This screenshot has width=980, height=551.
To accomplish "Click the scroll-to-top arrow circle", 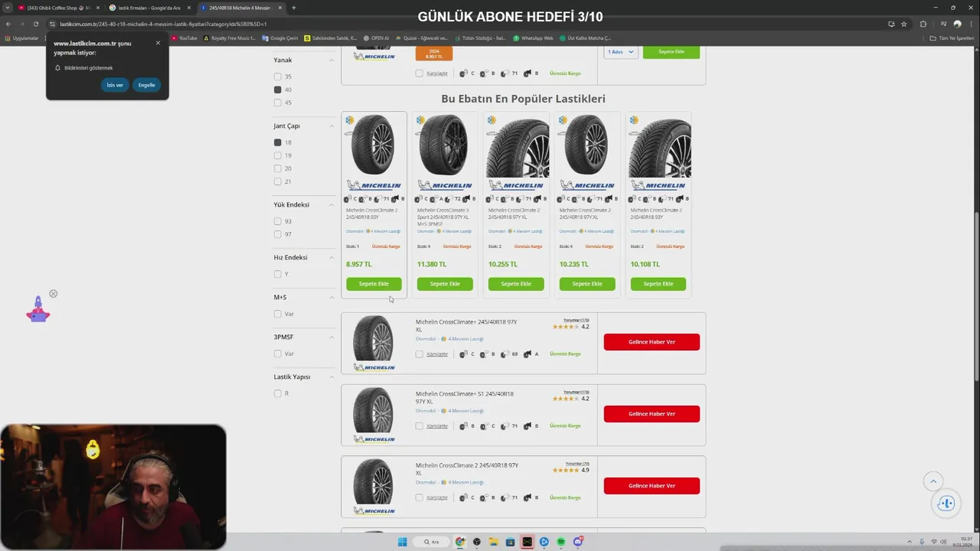I will pos(933,481).
